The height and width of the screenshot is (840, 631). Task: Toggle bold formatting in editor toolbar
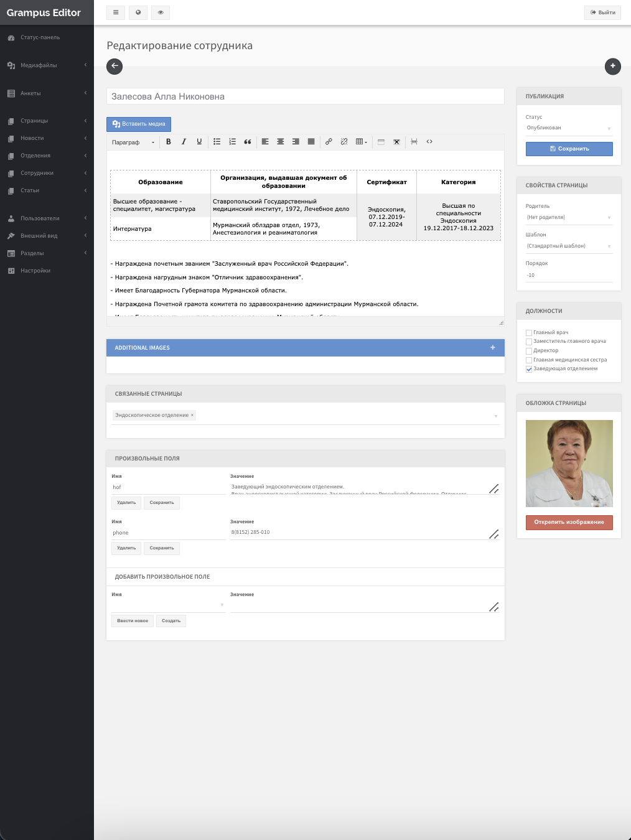pyautogui.click(x=168, y=142)
